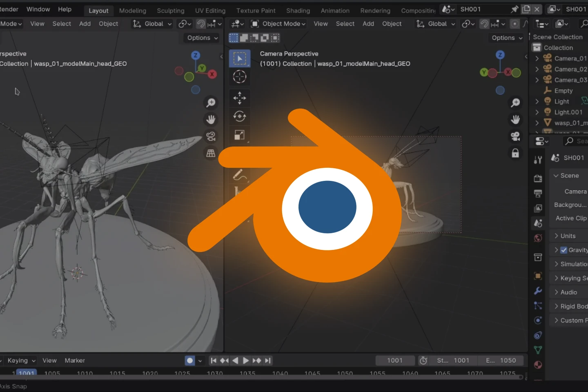Image resolution: width=588 pixels, height=392 pixels.
Task: Open the Object Constraints properties tab
Action: [538, 335]
